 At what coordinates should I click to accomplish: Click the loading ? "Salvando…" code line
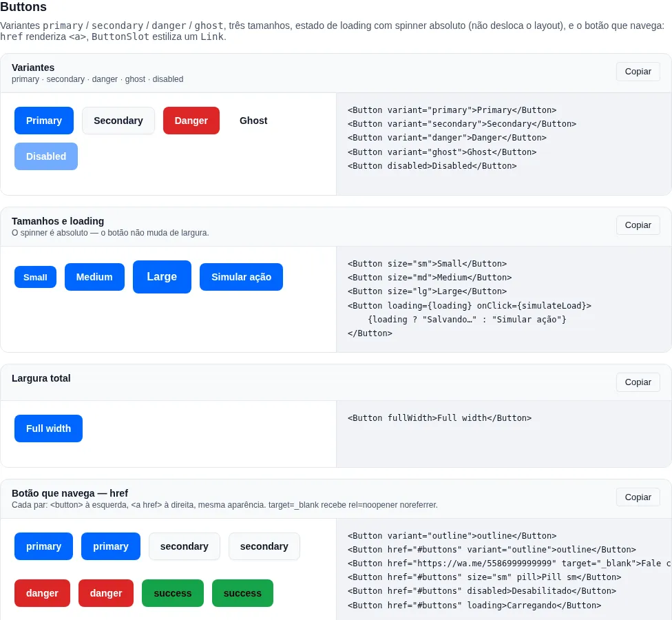click(467, 320)
